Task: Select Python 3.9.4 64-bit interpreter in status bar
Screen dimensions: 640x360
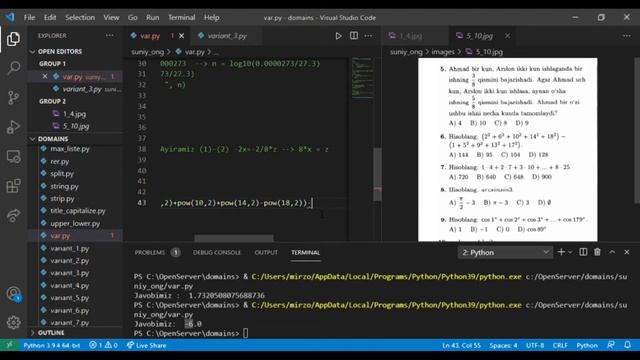Action: pos(51,345)
